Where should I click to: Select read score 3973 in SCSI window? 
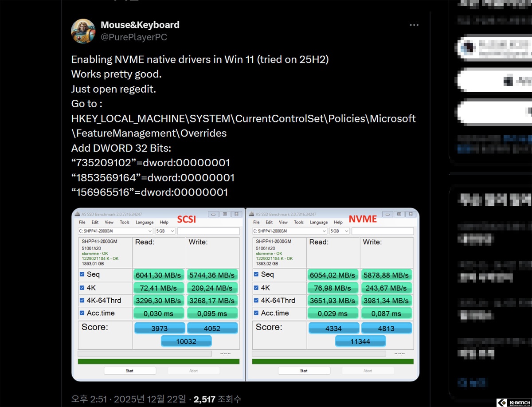click(159, 328)
